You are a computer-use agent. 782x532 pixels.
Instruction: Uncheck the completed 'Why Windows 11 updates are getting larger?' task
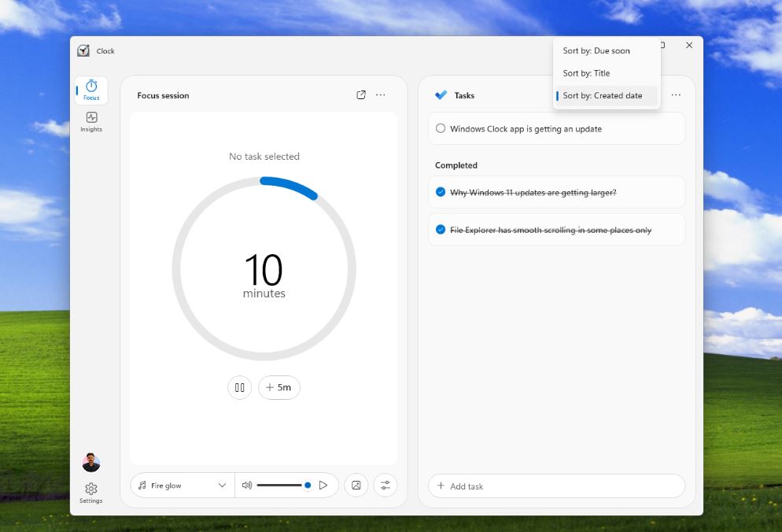[x=439, y=191]
